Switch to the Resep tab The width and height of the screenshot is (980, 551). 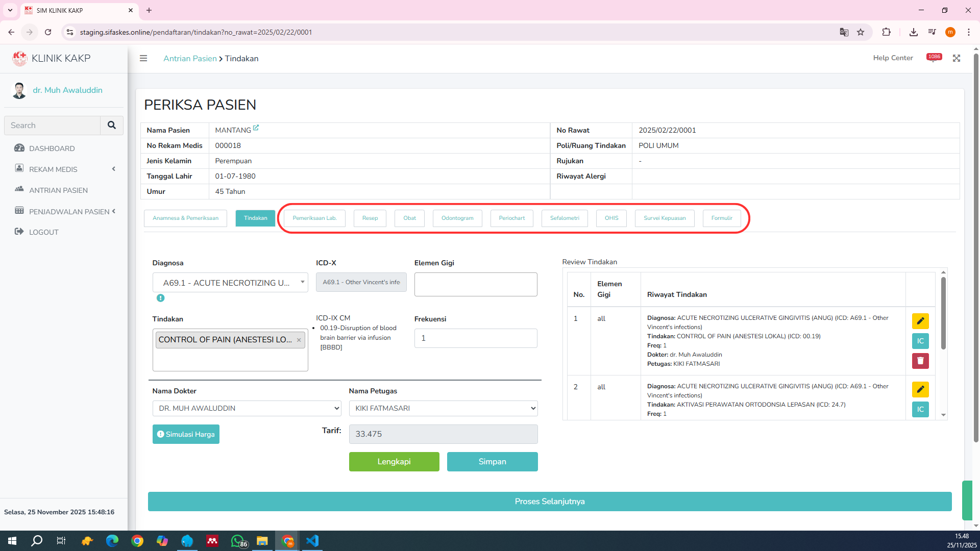[x=370, y=218]
